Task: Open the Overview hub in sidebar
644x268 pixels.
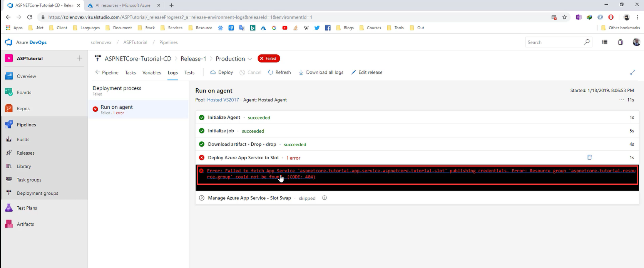Action: click(x=26, y=76)
